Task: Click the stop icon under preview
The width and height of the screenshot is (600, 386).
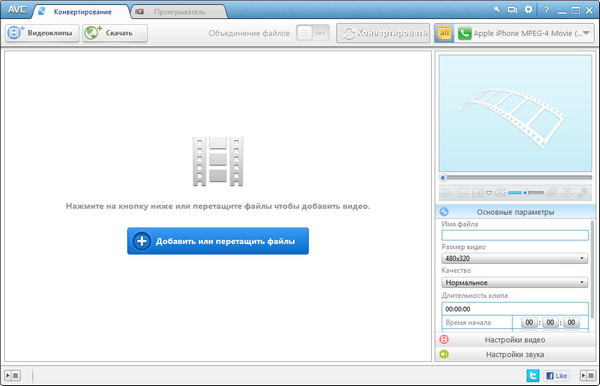Action: pyautogui.click(x=462, y=193)
